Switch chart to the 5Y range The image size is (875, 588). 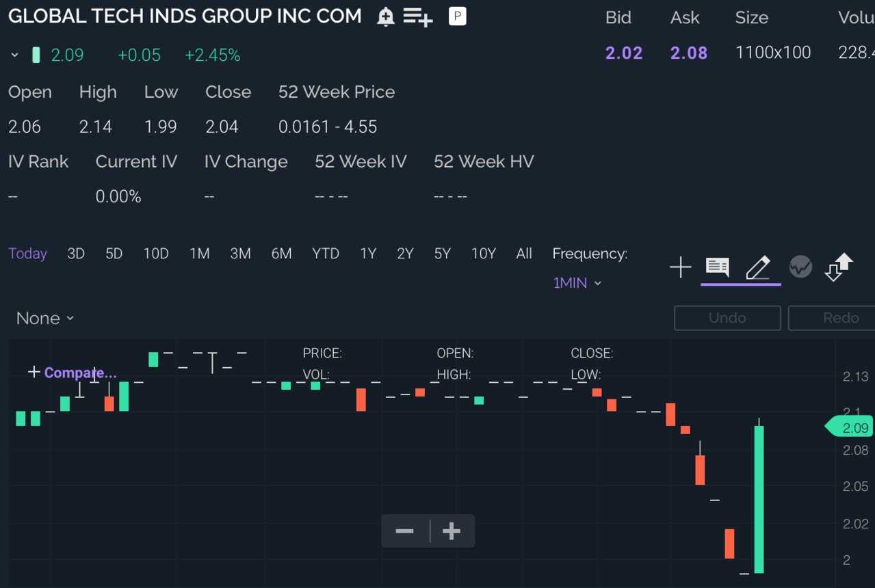(443, 254)
